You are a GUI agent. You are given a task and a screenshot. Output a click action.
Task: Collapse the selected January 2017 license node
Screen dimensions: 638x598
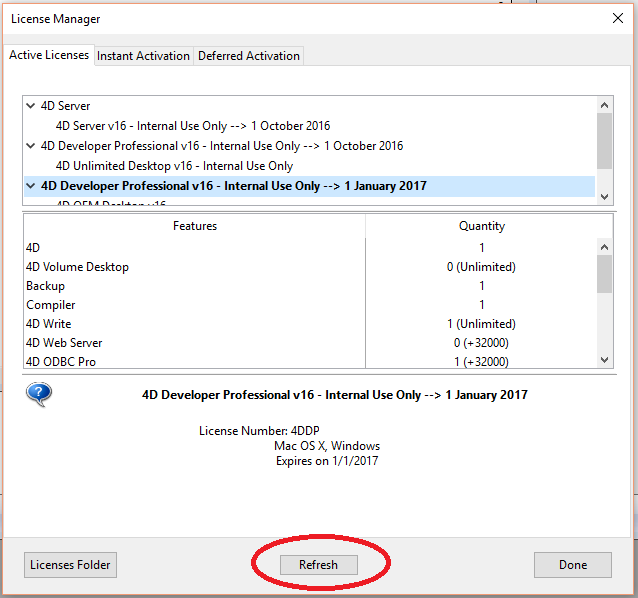pos(31,185)
